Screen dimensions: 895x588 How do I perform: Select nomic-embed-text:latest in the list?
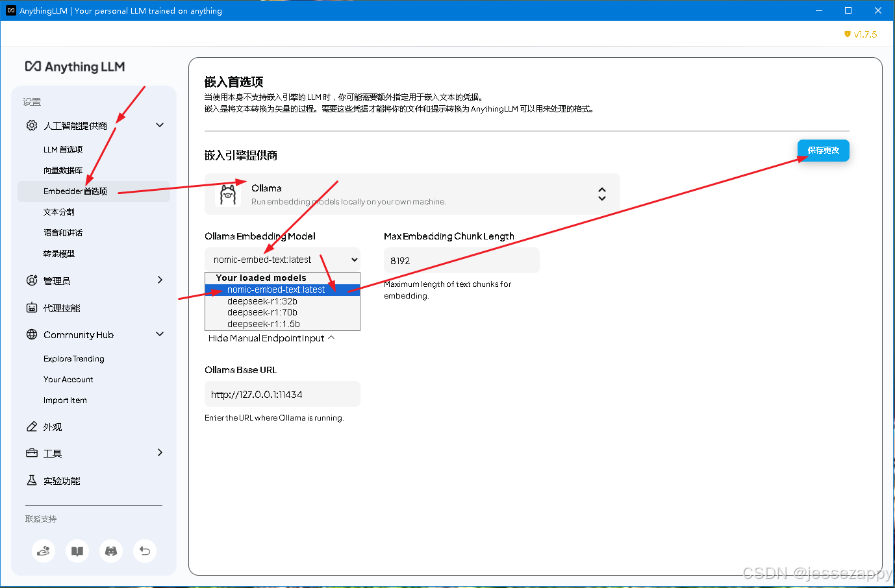point(283,289)
